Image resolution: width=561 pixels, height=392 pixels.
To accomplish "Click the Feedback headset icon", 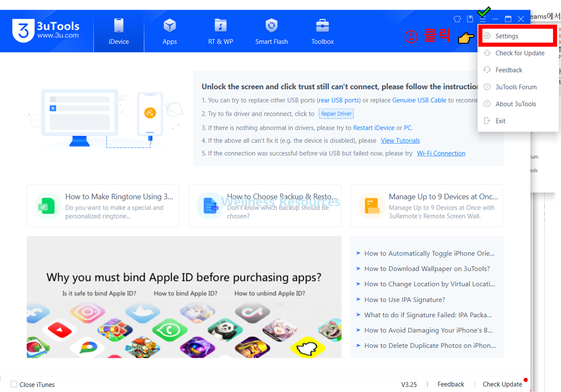I will 487,70.
